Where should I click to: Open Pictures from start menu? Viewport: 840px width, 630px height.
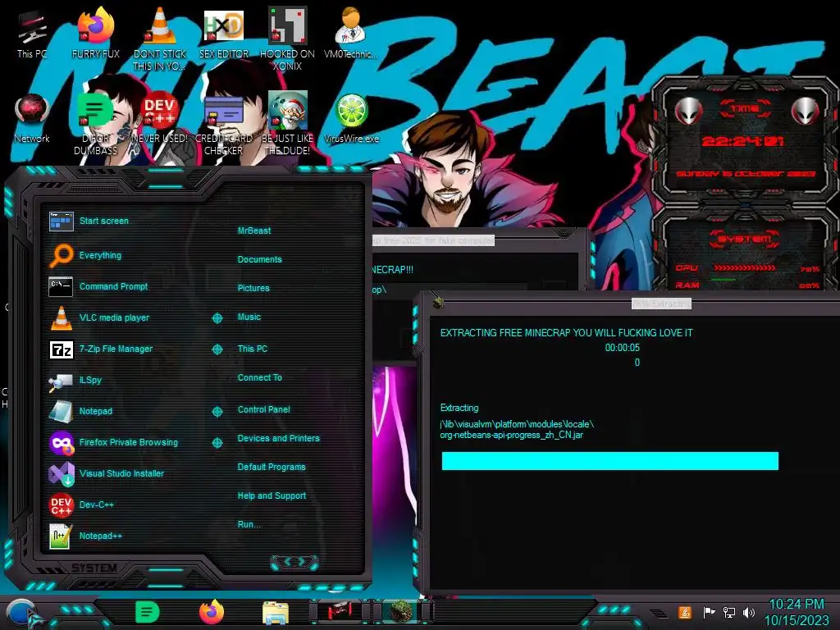coord(253,288)
